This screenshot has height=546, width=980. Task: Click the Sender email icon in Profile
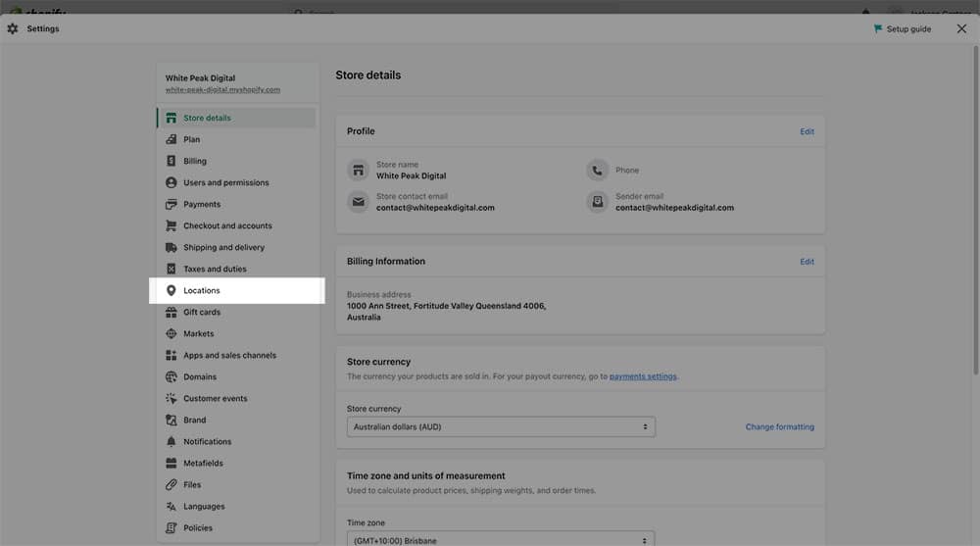597,201
